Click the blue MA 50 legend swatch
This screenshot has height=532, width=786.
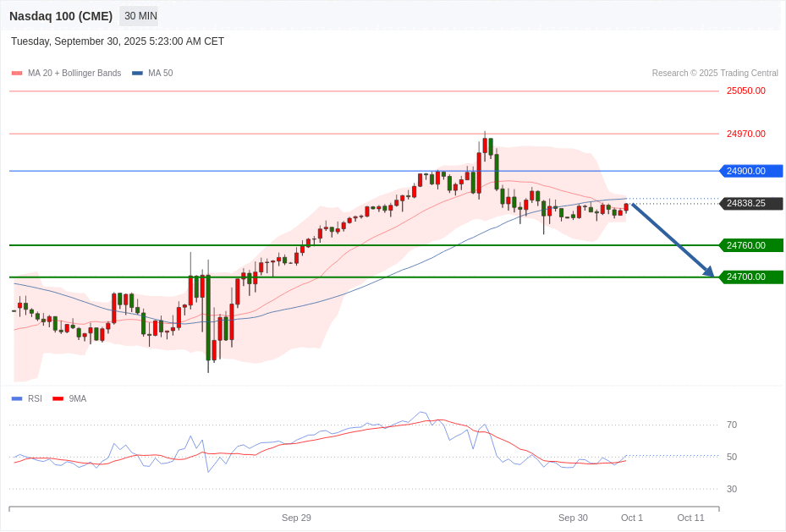[x=137, y=73]
